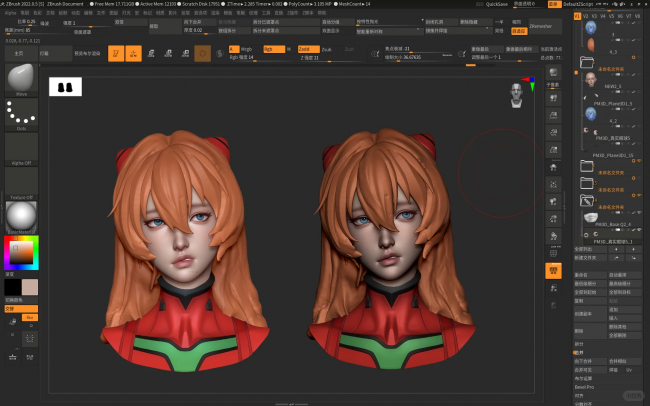Open the Alpha Off slot
The height and width of the screenshot is (406, 650).
coord(21,148)
